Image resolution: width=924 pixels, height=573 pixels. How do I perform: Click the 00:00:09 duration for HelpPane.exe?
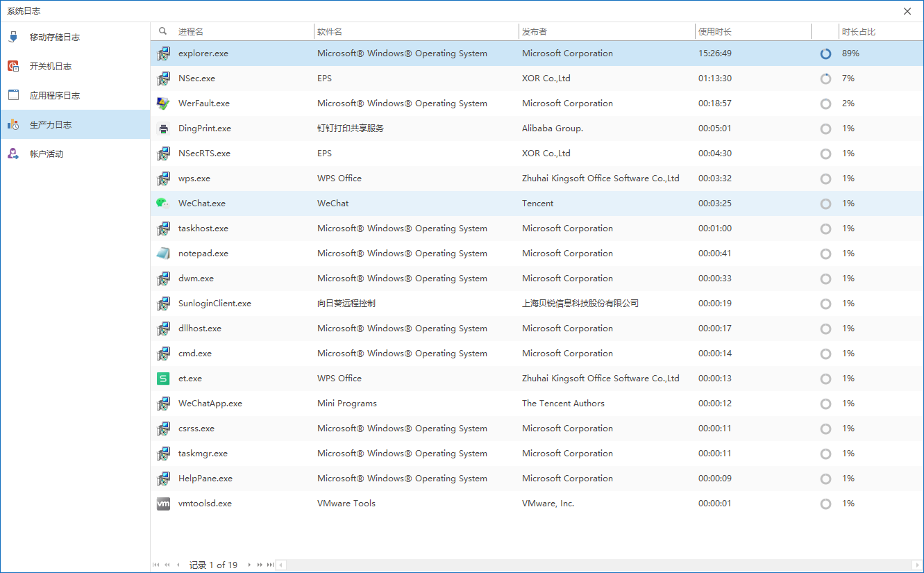pos(715,479)
